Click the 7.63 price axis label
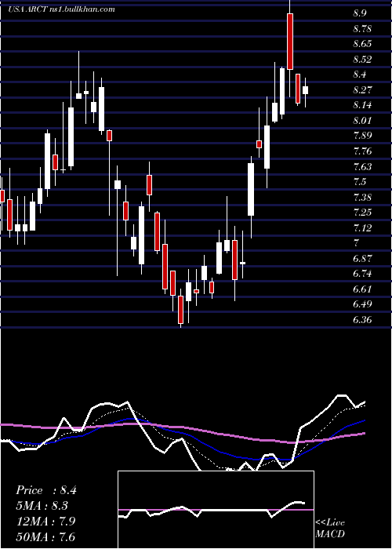This screenshot has width=392, height=549. (362, 166)
